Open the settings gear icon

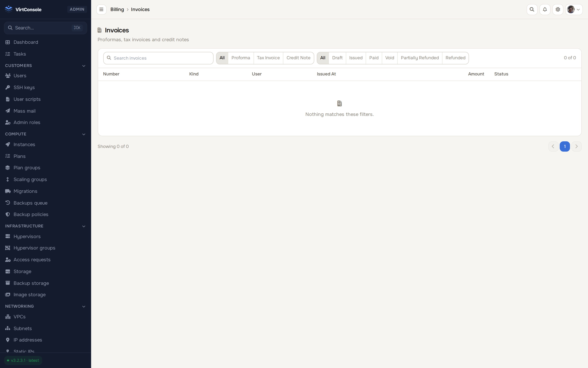[x=558, y=10]
